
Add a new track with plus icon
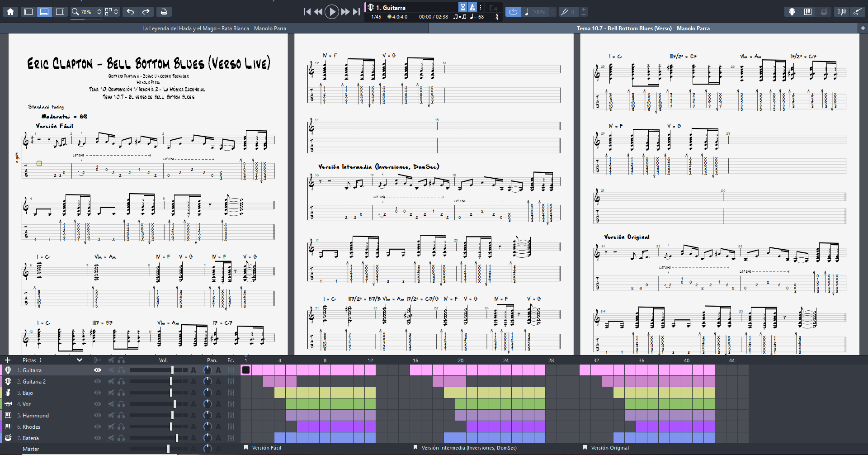pyautogui.click(x=8, y=360)
